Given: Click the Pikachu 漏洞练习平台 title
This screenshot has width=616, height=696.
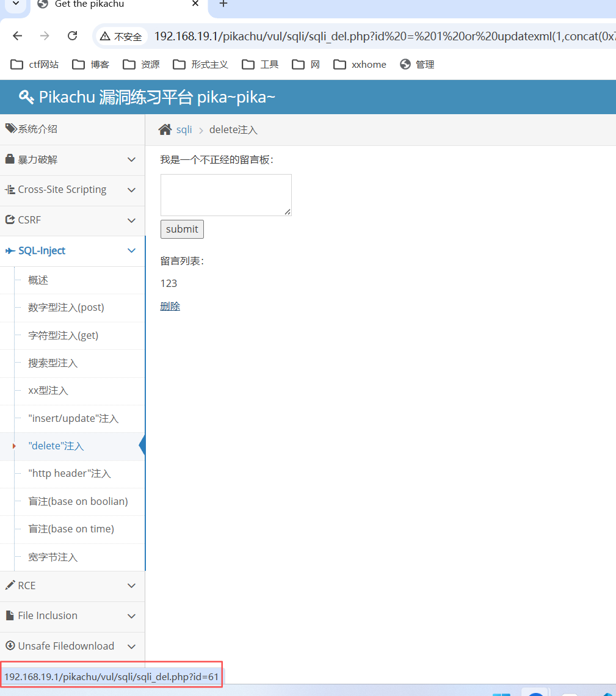Looking at the screenshot, I should [x=157, y=97].
